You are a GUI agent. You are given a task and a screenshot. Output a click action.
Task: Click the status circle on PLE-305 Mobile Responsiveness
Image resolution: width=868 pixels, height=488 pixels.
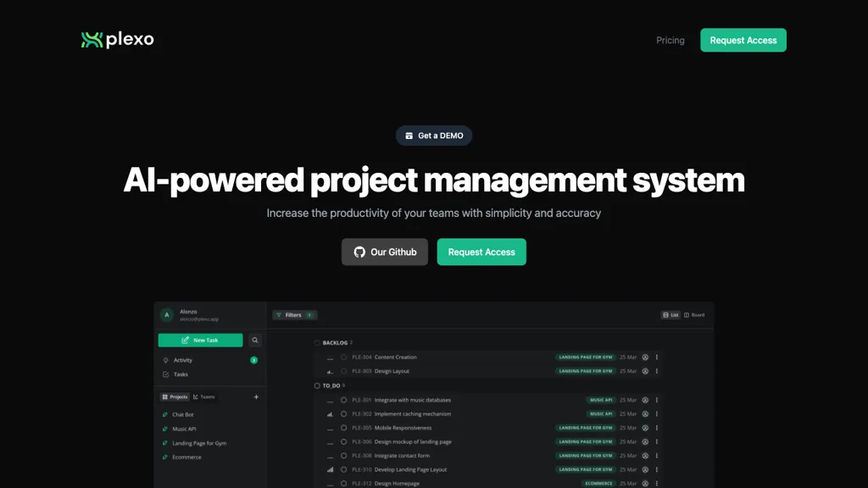(x=343, y=428)
